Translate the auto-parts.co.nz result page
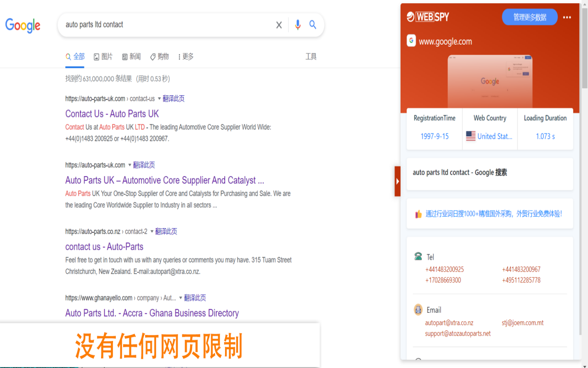 (166, 231)
